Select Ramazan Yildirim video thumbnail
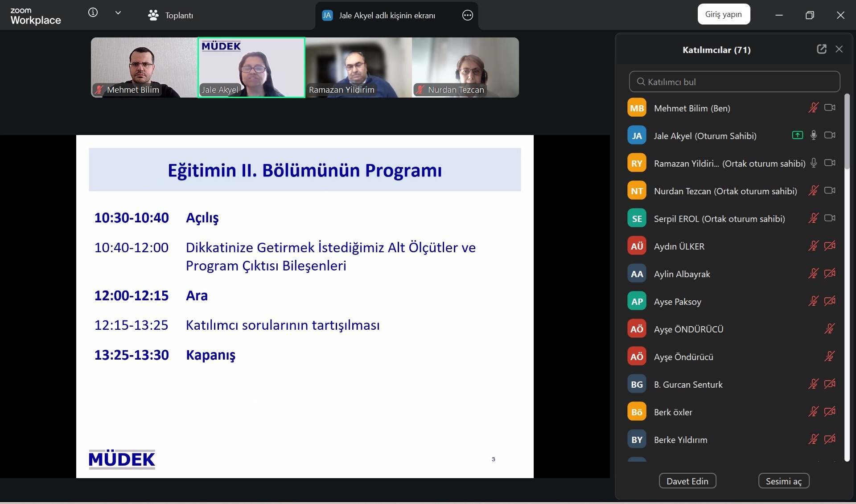The height and width of the screenshot is (504, 856). point(358,68)
